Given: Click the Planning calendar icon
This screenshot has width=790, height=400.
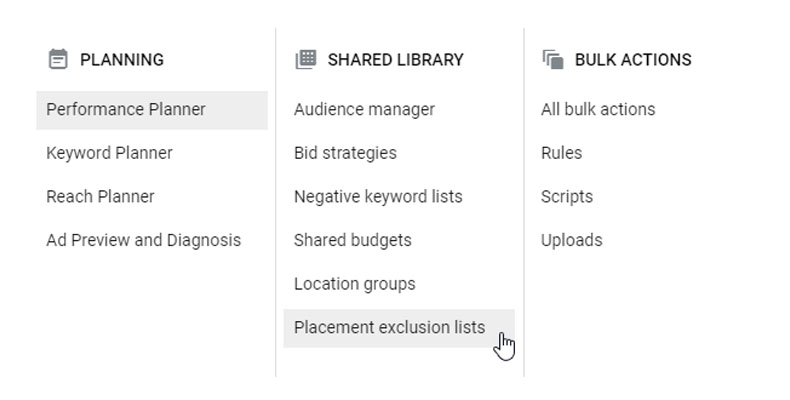Looking at the screenshot, I should click(58, 60).
